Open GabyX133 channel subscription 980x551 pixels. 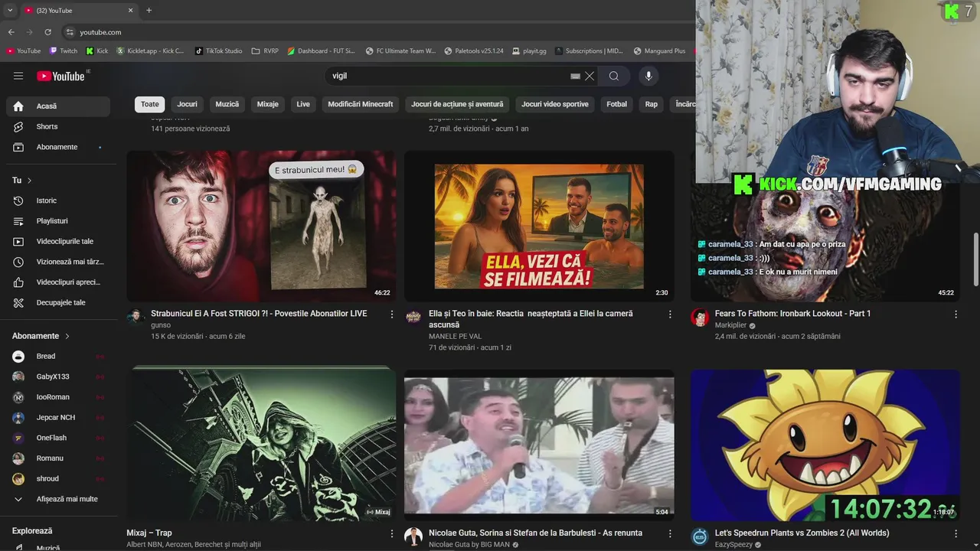[58, 377]
